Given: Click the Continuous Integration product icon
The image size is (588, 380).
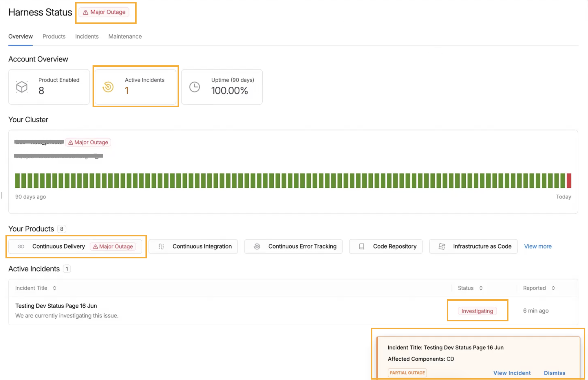Looking at the screenshot, I should click(x=161, y=246).
